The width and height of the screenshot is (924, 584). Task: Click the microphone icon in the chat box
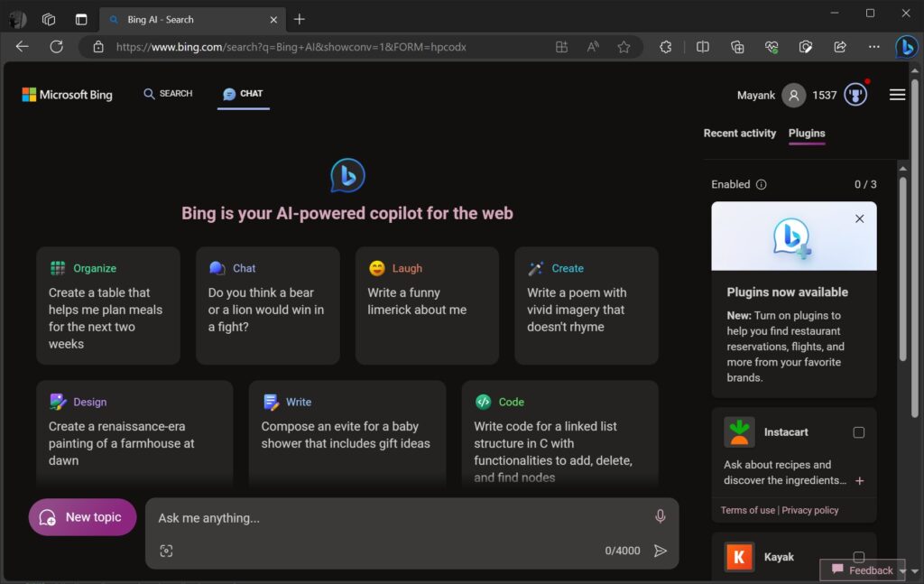[660, 516]
